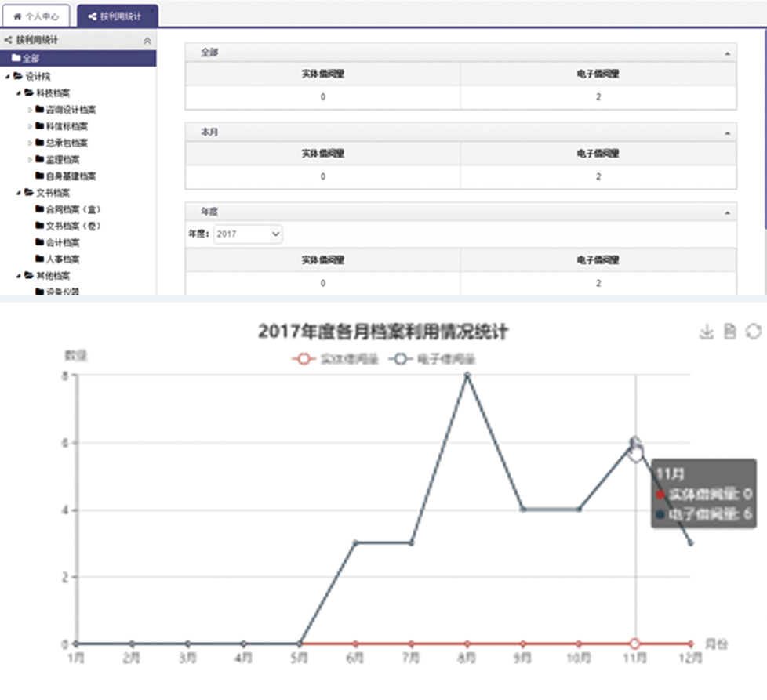Viewport: 767px width, 700px height.
Task: Click the share icon in 按利用统计 sidebar header
Action: [8, 39]
